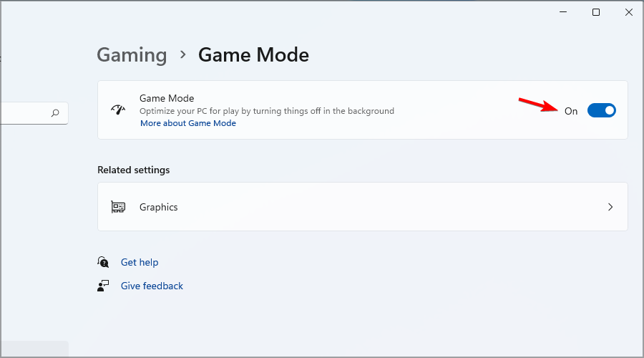Click the On label beside the toggle
This screenshot has width=644, height=358.
[571, 111]
